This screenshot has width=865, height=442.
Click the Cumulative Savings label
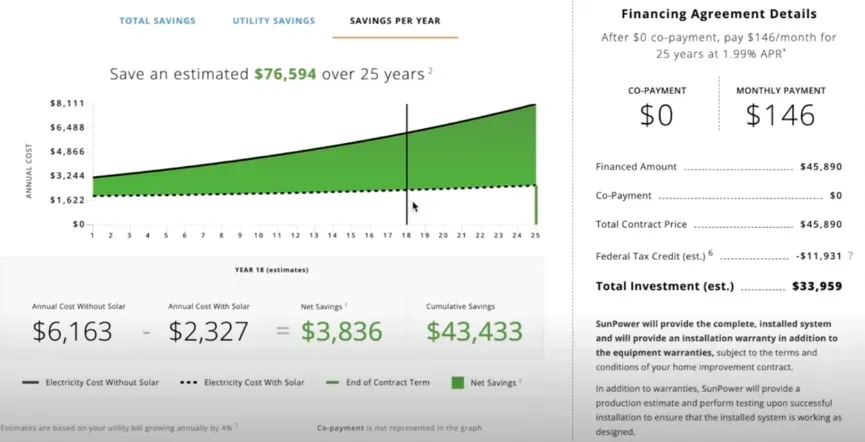[x=460, y=306]
